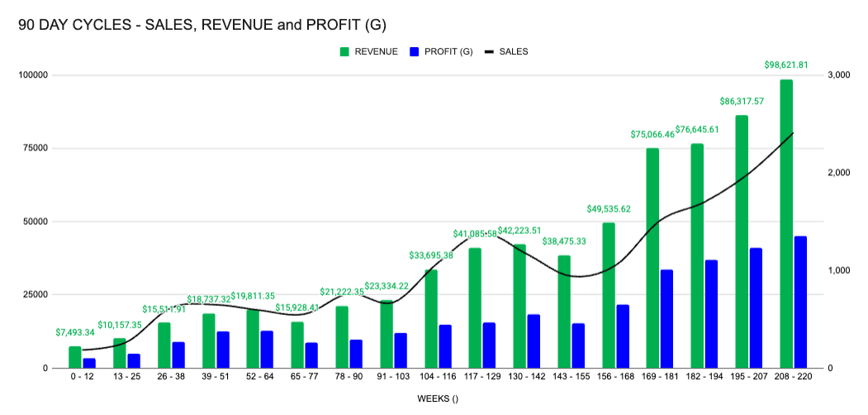Select the chart title text

pos(202,24)
